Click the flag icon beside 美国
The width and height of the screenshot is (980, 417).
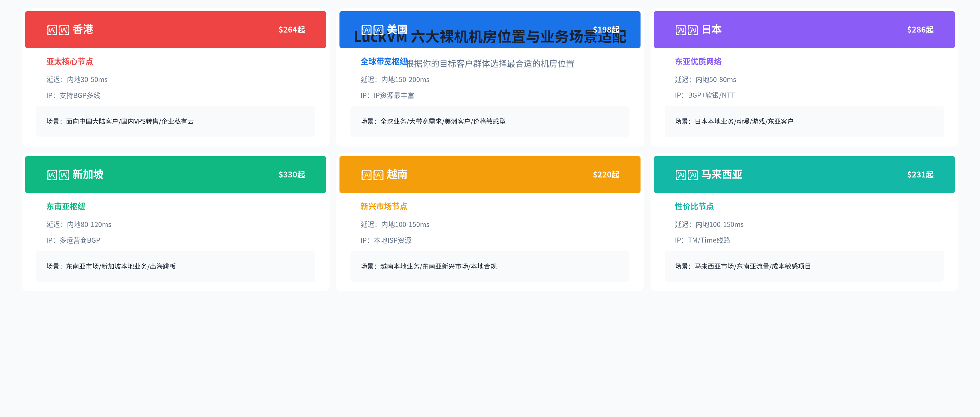pyautogui.click(x=372, y=30)
